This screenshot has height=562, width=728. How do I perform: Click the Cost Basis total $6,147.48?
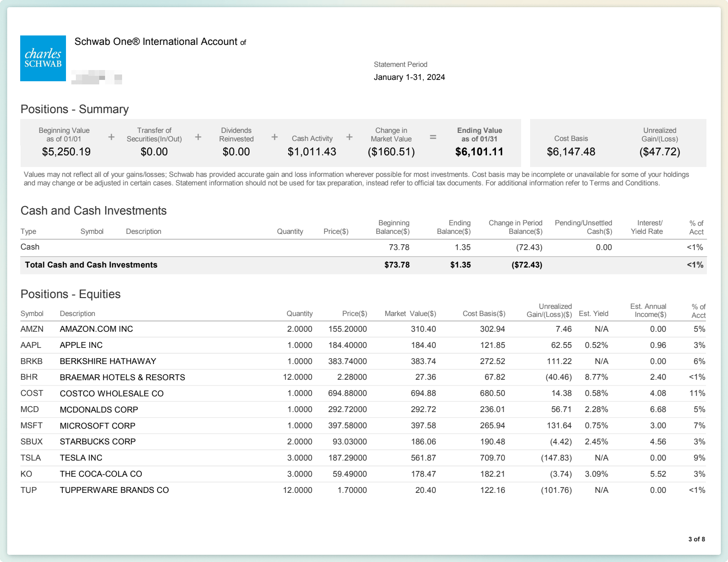(570, 152)
